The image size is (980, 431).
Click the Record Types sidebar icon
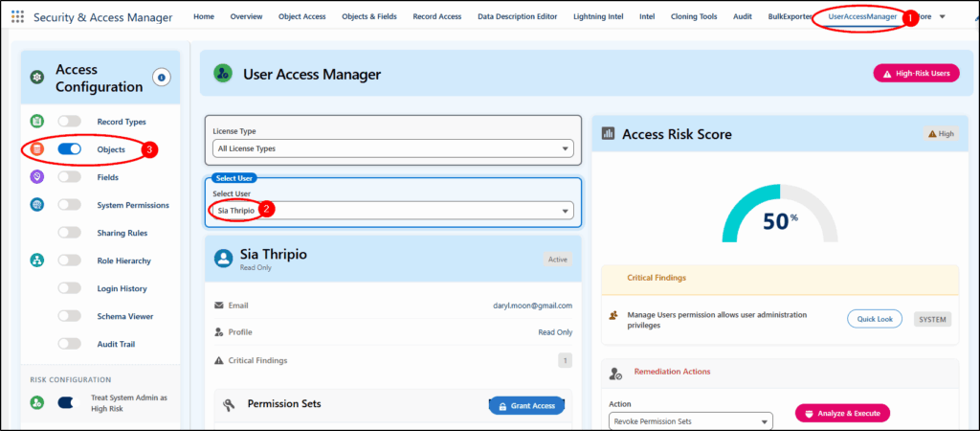coord(36,122)
